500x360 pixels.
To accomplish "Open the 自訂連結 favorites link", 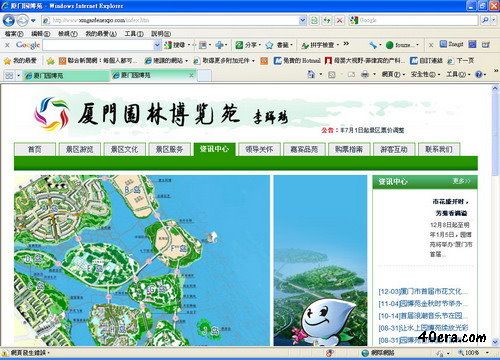I will (x=426, y=61).
